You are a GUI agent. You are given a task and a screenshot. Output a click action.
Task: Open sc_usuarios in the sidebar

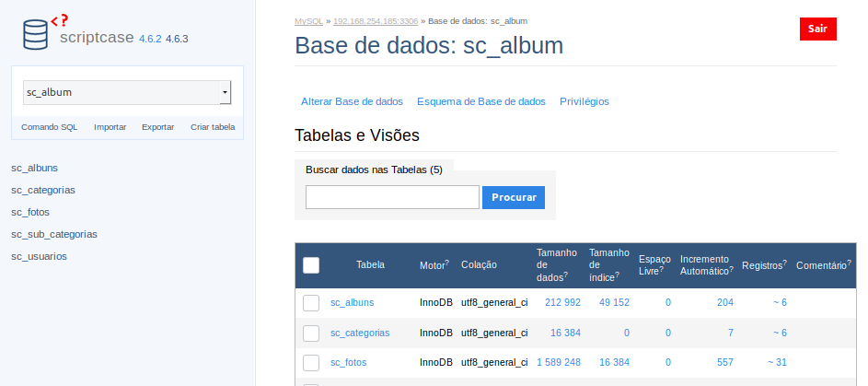point(39,256)
